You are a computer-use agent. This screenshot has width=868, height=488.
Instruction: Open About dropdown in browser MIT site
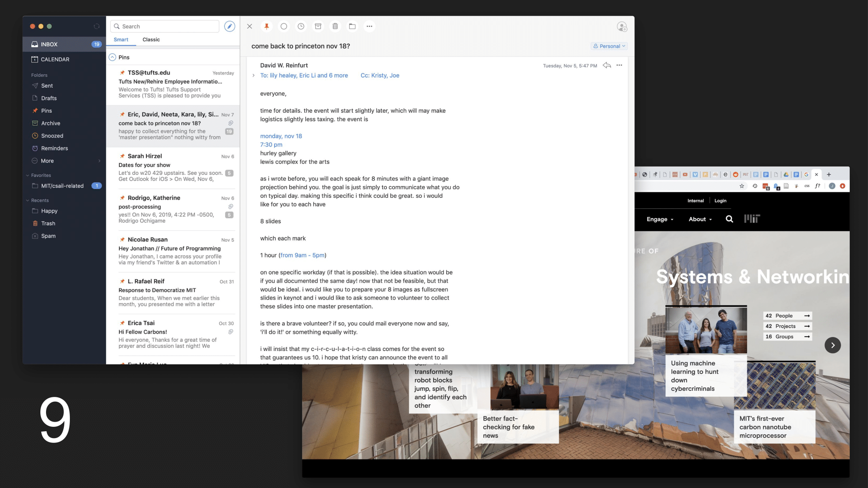(x=700, y=219)
